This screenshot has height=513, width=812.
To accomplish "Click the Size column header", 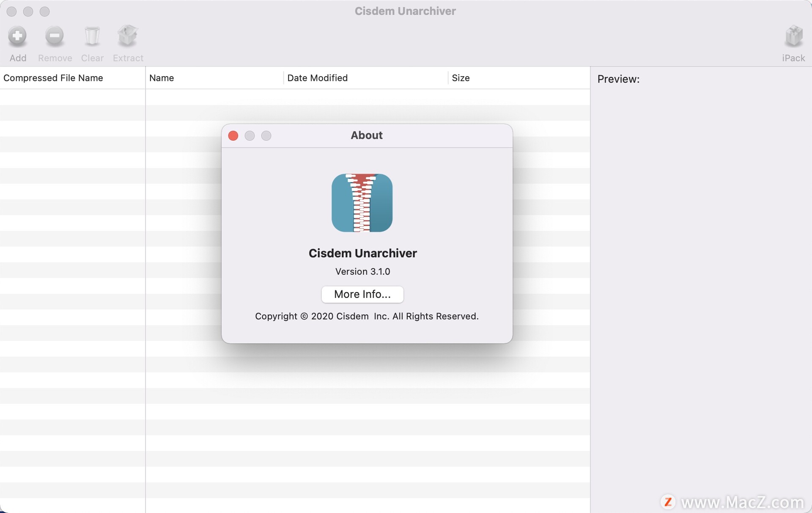I will [x=461, y=77].
